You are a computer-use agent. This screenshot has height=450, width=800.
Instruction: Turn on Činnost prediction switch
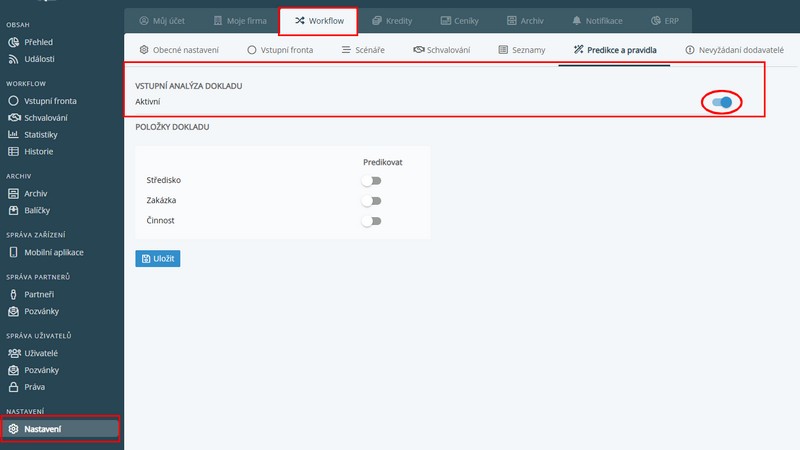coord(372,221)
